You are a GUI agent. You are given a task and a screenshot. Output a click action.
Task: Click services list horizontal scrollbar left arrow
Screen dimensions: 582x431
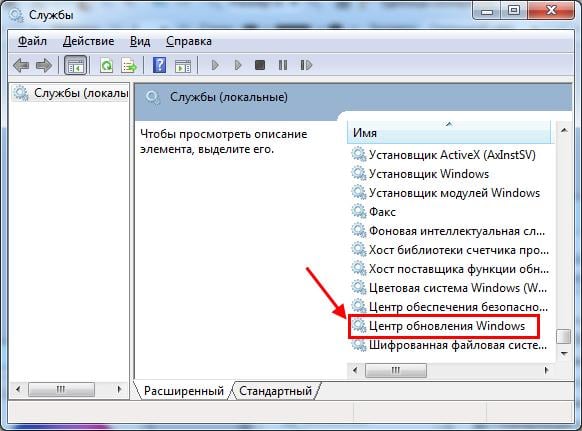pos(355,370)
